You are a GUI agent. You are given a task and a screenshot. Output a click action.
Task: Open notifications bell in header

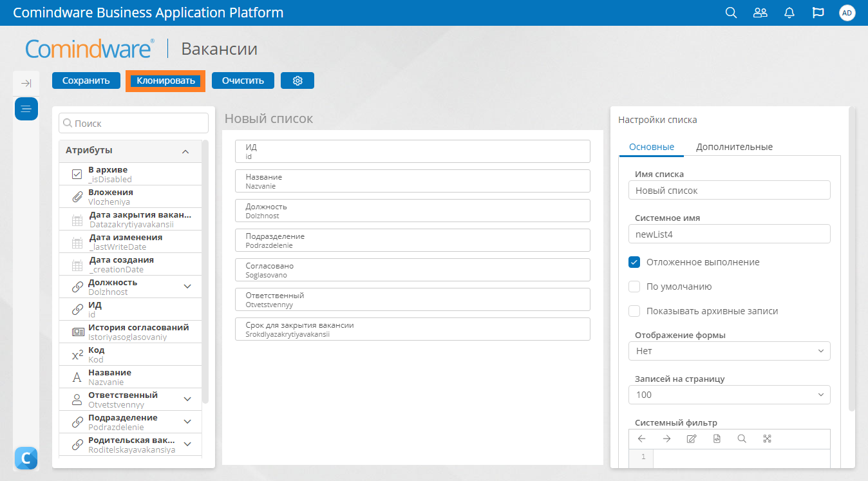click(789, 13)
